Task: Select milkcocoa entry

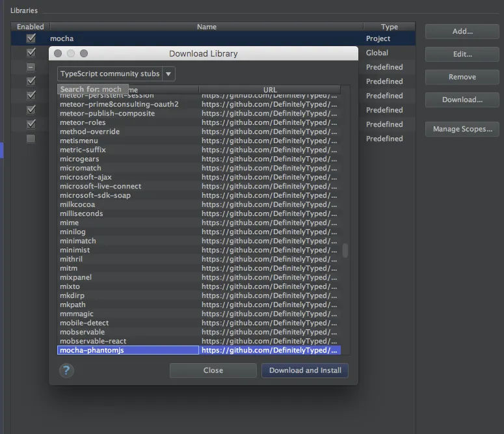Action: pyautogui.click(x=128, y=204)
